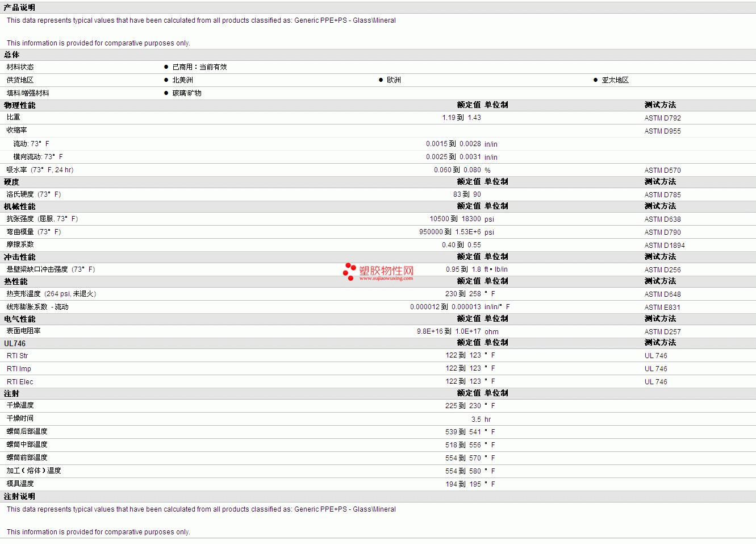Click the 产品说明 section header

(19, 7)
